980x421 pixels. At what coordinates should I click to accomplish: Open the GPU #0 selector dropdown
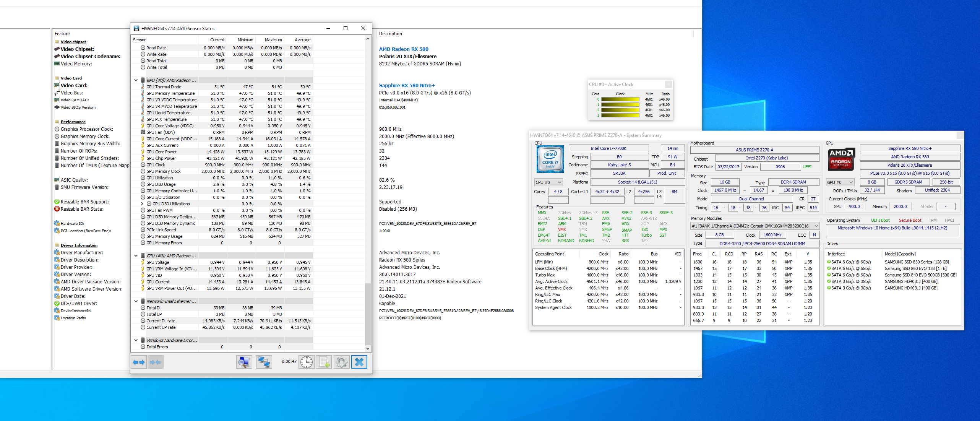pyautogui.click(x=840, y=182)
